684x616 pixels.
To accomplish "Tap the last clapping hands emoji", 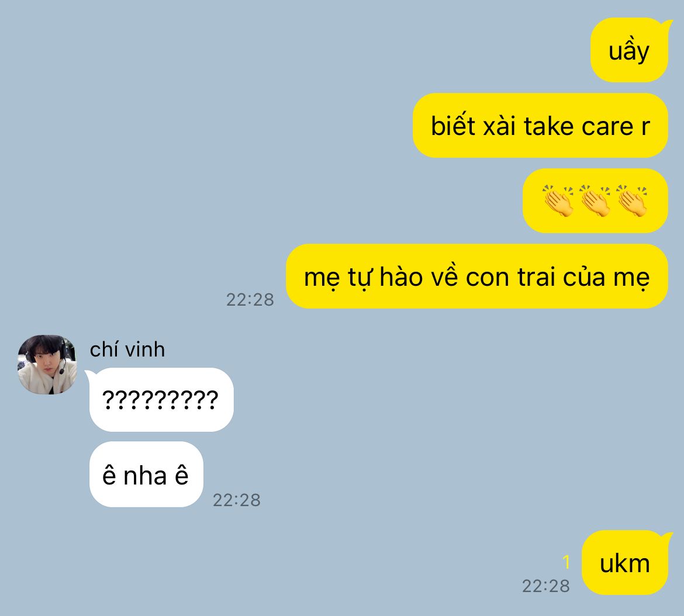I will coord(632,200).
